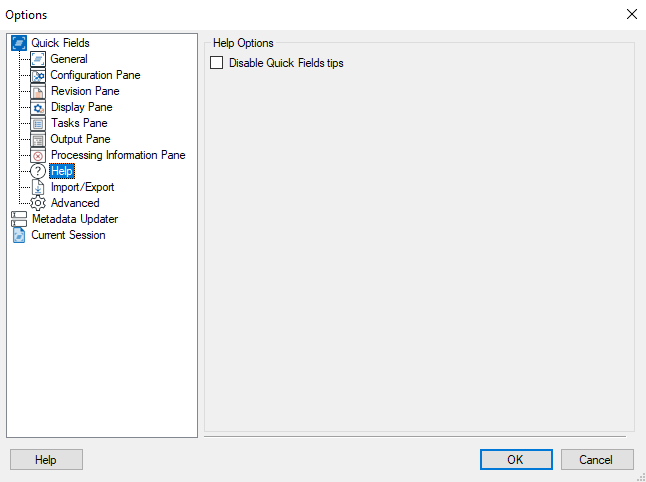Viewport: 646px width, 482px height.
Task: Enable Disable Quick Fields tips checkbox
Action: 216,63
